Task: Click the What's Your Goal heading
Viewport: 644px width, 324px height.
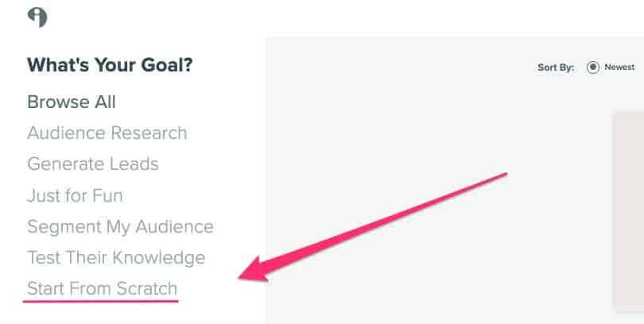Action: click(x=110, y=65)
